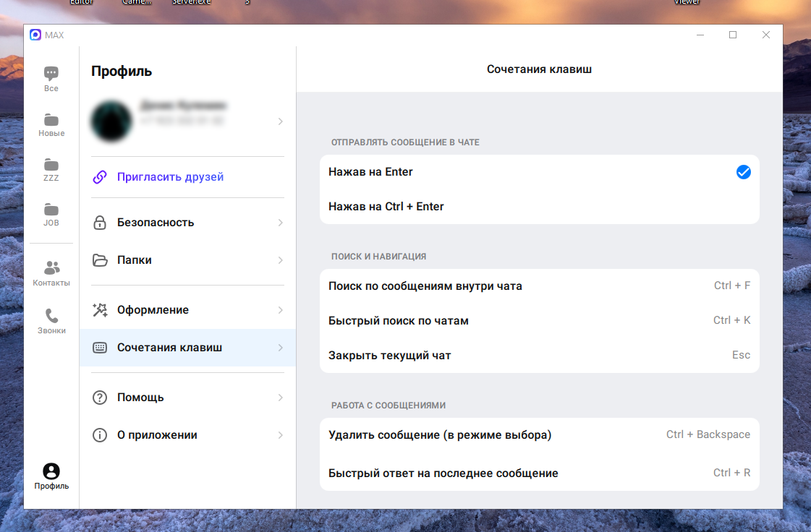Image resolution: width=811 pixels, height=532 pixels.
Task: Open the ZZZ folder icon
Action: click(51, 164)
